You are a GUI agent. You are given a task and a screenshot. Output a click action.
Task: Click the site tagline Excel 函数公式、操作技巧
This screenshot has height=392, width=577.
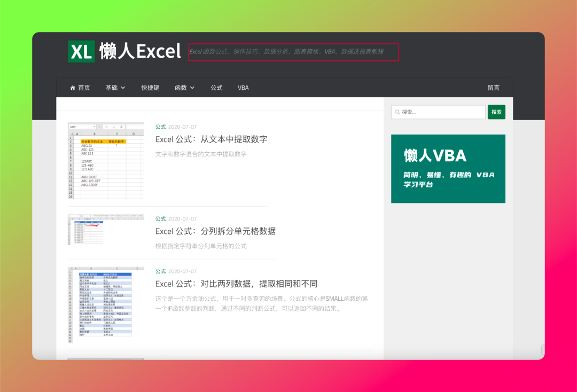[x=286, y=52]
